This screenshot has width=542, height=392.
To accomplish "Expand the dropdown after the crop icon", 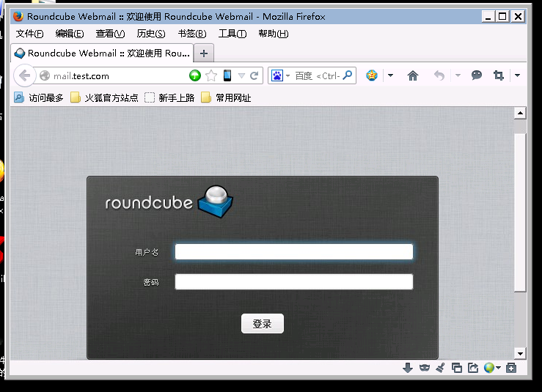I will (x=517, y=75).
